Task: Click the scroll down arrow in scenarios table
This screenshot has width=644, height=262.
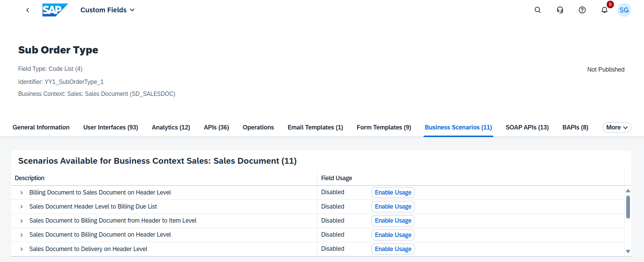Action: tap(628, 251)
